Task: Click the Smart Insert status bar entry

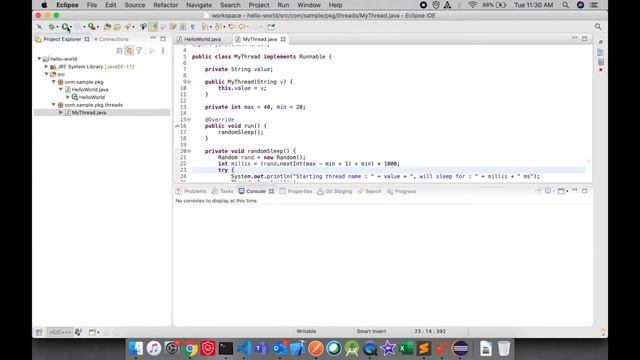Action: point(371,331)
